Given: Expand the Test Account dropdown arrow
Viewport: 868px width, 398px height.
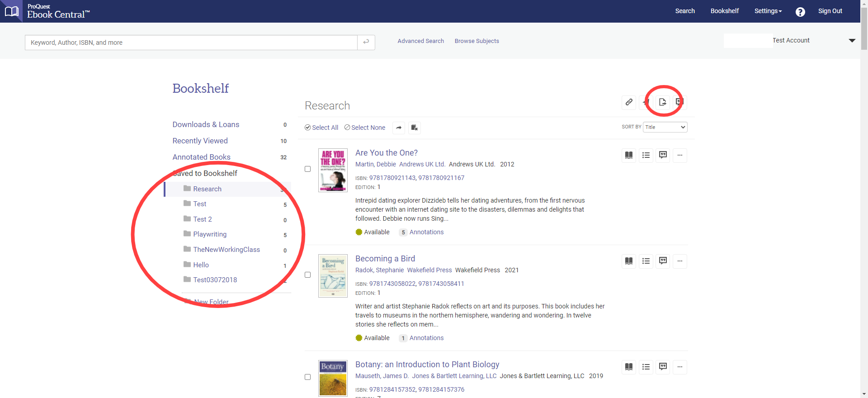Looking at the screenshot, I should pyautogui.click(x=852, y=41).
